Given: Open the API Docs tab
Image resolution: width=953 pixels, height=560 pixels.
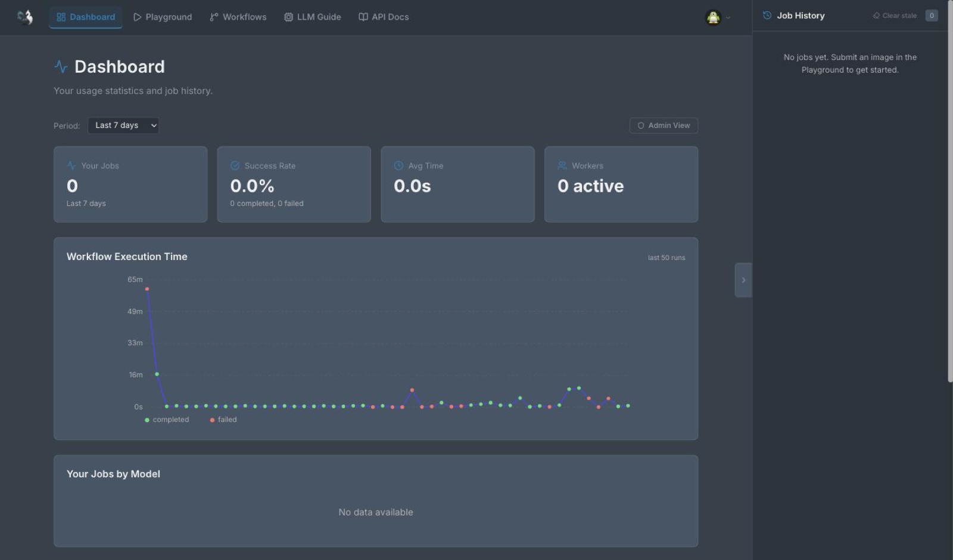Looking at the screenshot, I should 384,17.
